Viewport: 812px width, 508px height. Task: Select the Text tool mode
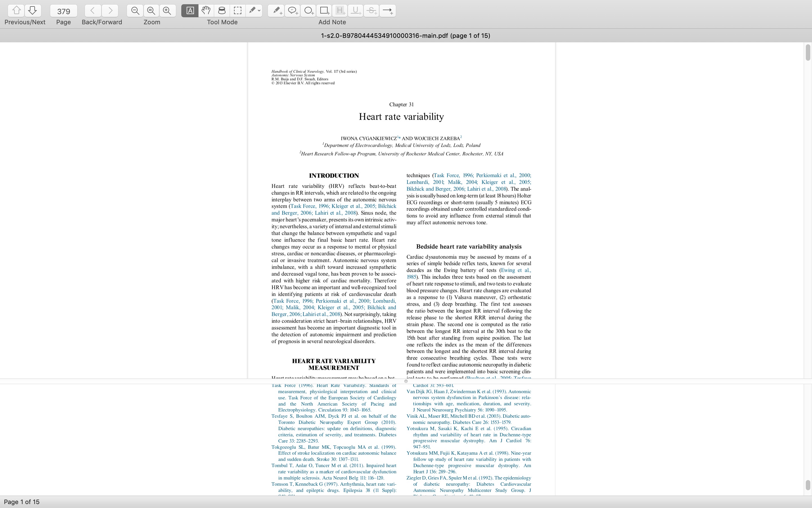[x=189, y=11]
